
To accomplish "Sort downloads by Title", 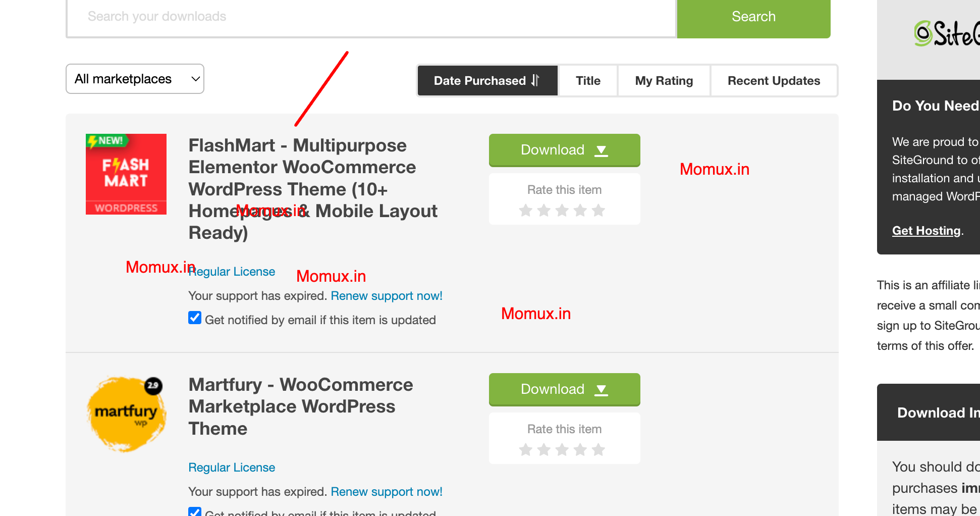I will point(588,81).
